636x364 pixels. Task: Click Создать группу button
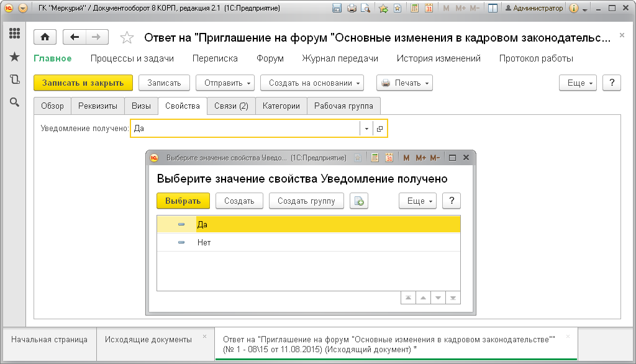tap(306, 201)
